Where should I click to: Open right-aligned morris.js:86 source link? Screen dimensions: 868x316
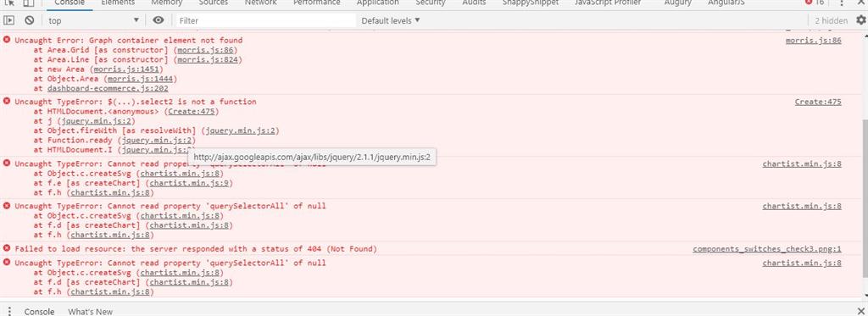813,41
